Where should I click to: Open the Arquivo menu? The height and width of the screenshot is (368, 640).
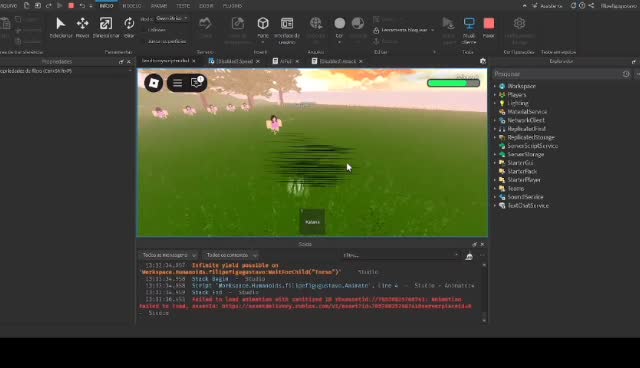[9, 6]
